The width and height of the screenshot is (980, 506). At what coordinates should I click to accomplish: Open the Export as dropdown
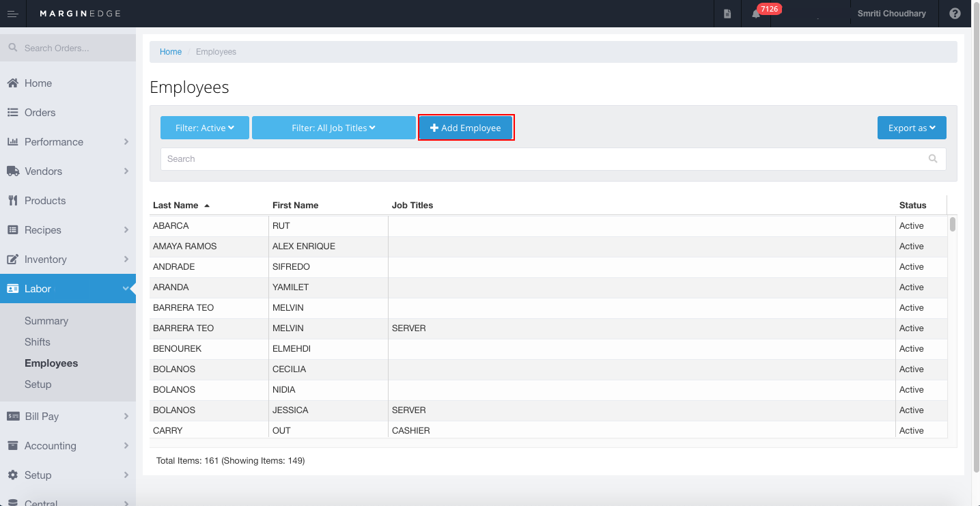[x=912, y=128]
